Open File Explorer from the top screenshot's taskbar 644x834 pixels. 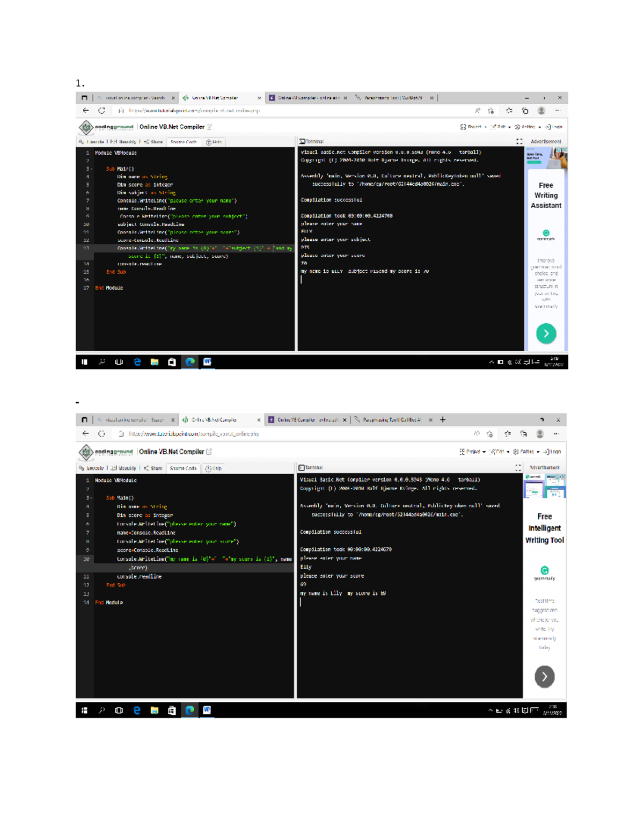pyautogui.click(x=155, y=362)
